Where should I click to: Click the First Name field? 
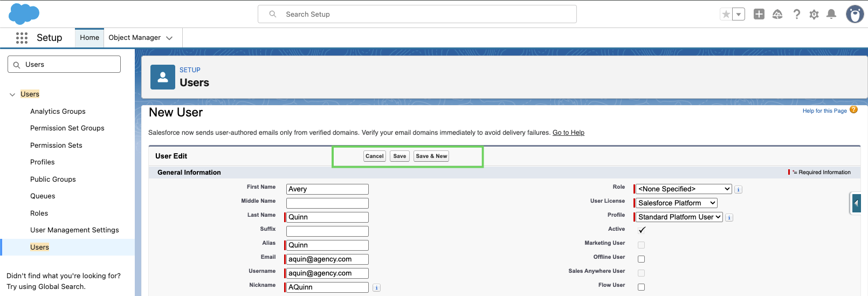click(x=327, y=189)
